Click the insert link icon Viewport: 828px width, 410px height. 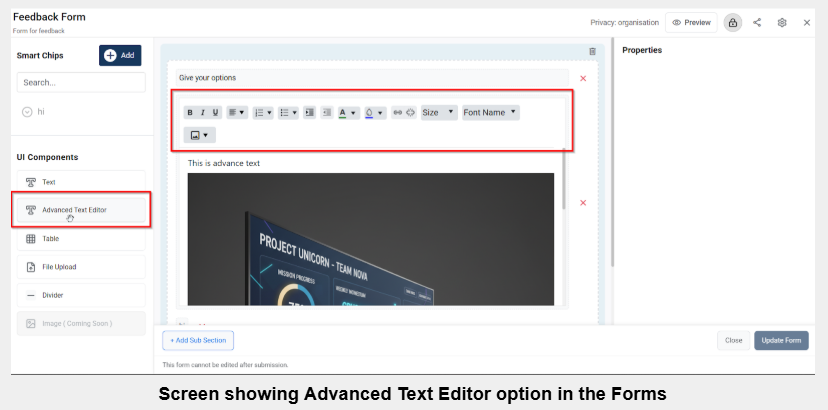(397, 113)
